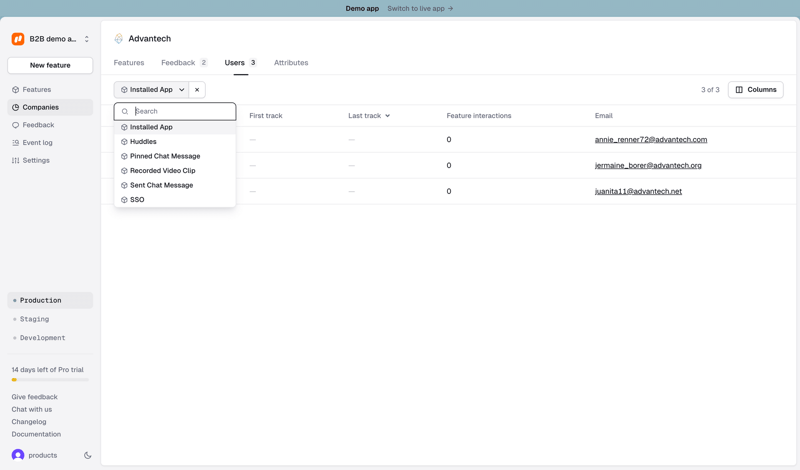
Task: Click Switch to live app link
Action: (x=420, y=9)
